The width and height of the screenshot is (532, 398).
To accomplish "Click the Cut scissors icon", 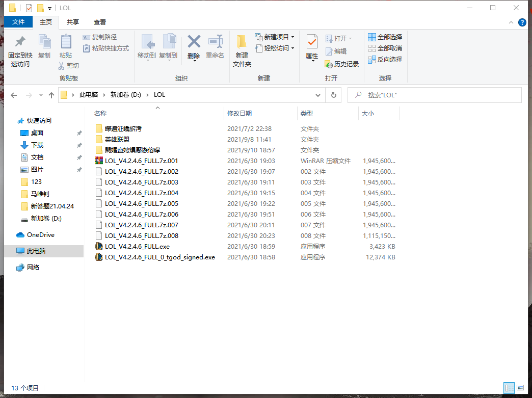I will pyautogui.click(x=62, y=66).
